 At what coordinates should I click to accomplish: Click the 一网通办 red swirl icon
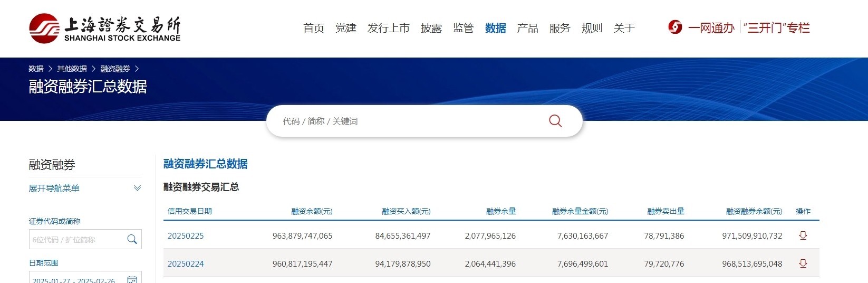tap(675, 27)
